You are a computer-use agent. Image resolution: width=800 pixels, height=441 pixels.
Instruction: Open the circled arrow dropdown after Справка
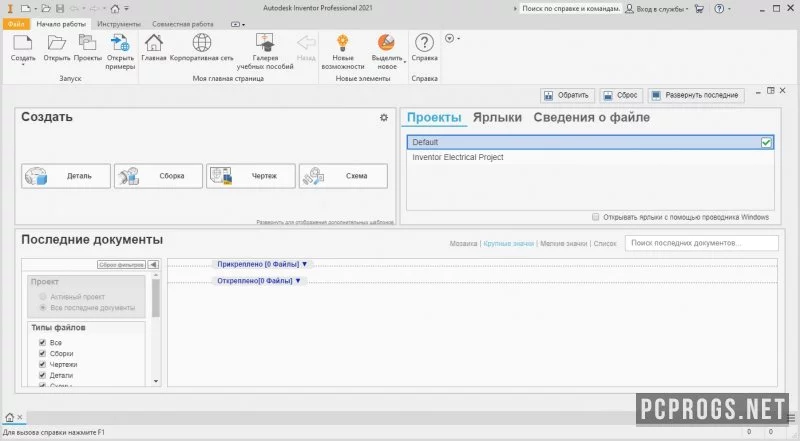coord(452,38)
